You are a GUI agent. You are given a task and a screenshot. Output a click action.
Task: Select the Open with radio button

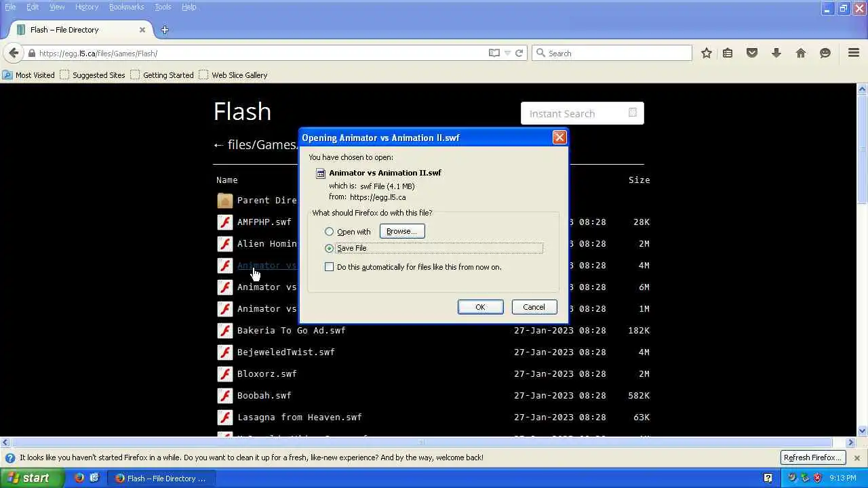pos(330,232)
